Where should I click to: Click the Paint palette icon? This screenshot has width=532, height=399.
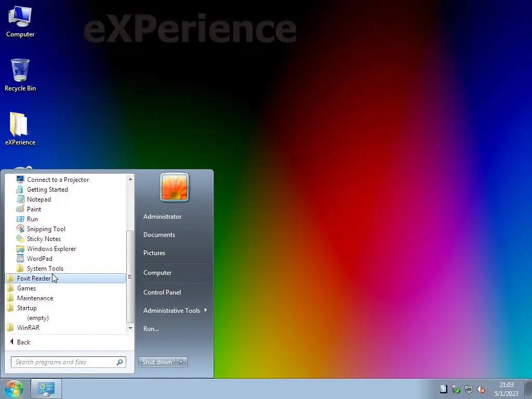tap(20, 209)
